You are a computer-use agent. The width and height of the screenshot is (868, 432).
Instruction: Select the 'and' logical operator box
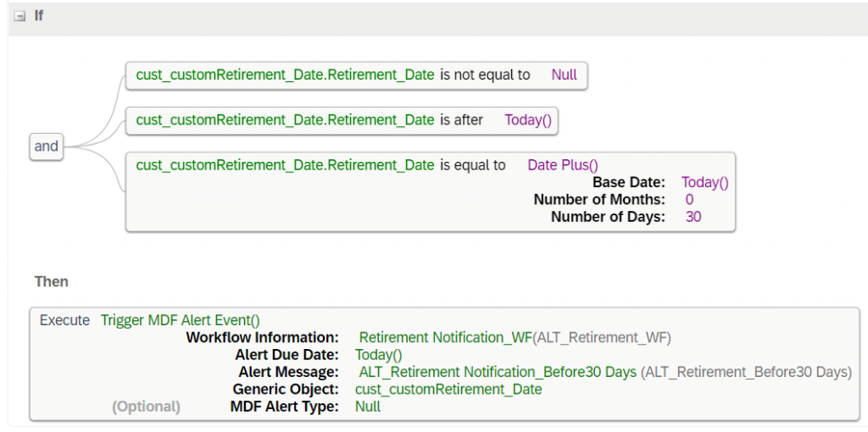pyautogui.click(x=46, y=147)
